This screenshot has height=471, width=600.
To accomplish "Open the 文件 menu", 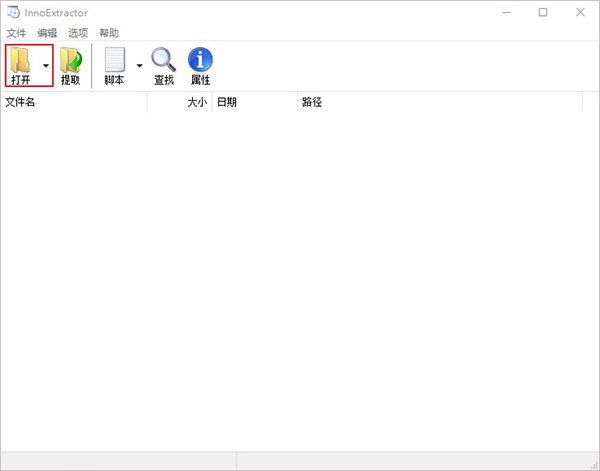I will [x=16, y=33].
